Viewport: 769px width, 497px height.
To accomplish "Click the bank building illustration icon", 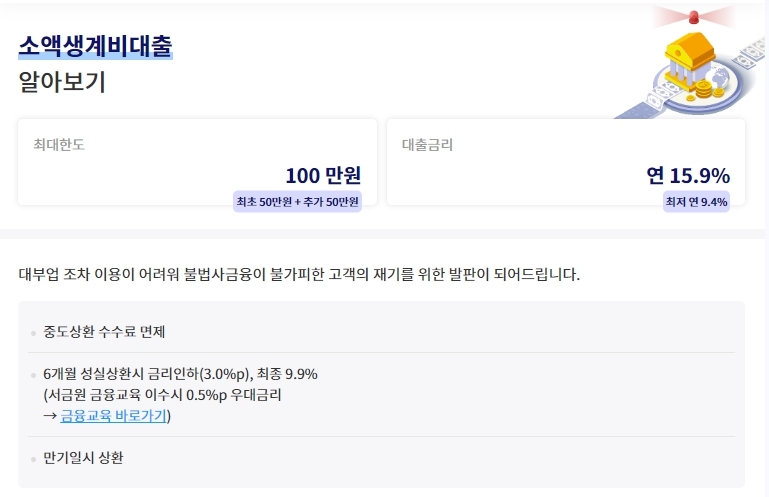I will (x=690, y=60).
